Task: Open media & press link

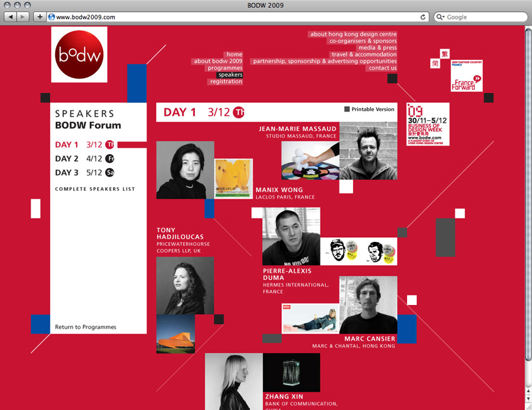Action: [x=377, y=47]
